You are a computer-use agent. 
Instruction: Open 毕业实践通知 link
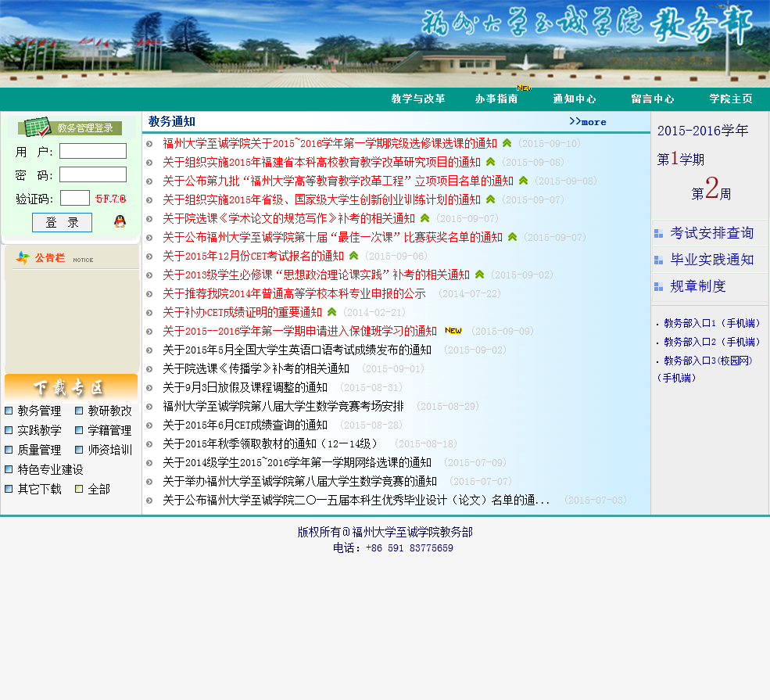coord(712,260)
